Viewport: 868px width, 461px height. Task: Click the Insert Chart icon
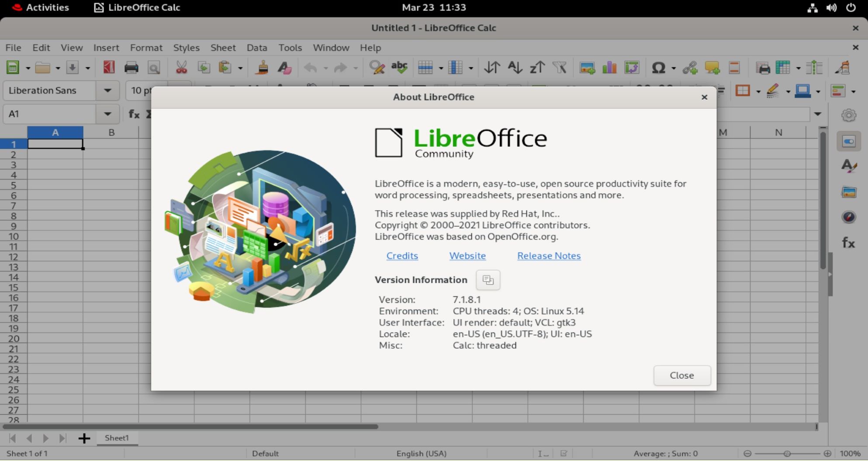click(609, 68)
